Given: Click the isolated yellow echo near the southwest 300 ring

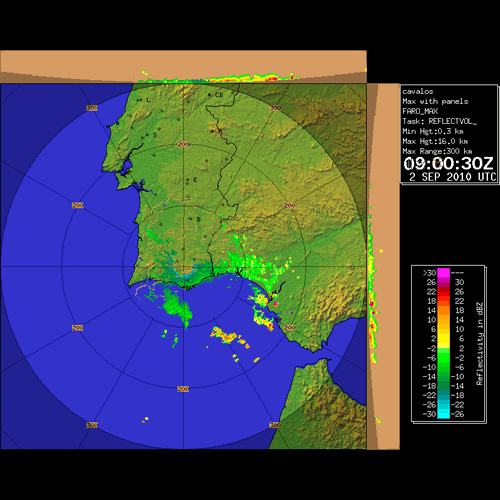Looking at the screenshot, I should coord(146,419).
